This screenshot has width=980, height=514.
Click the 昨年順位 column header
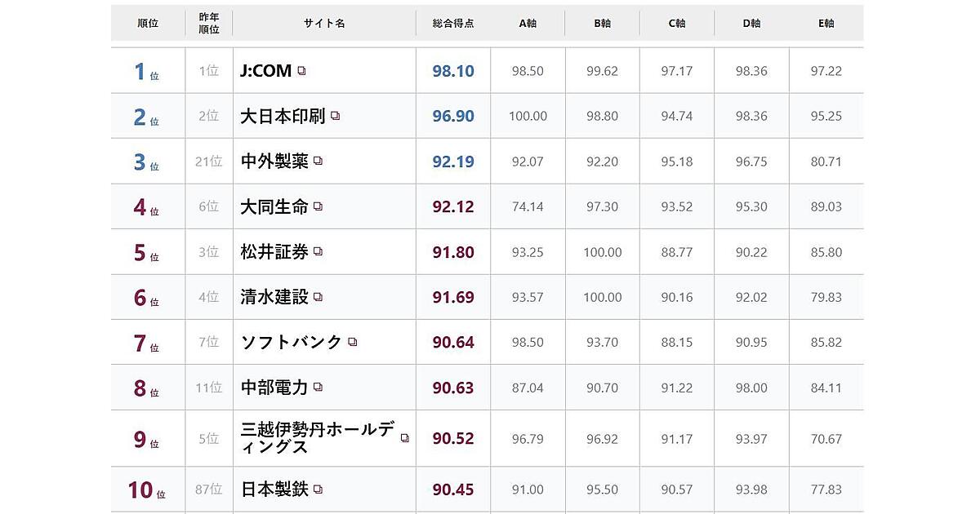point(209,24)
